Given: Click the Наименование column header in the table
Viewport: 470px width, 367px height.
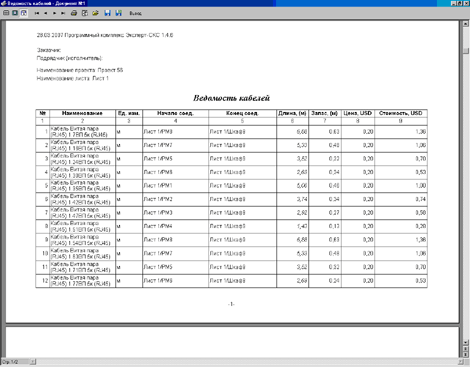Looking at the screenshot, I should 82,113.
